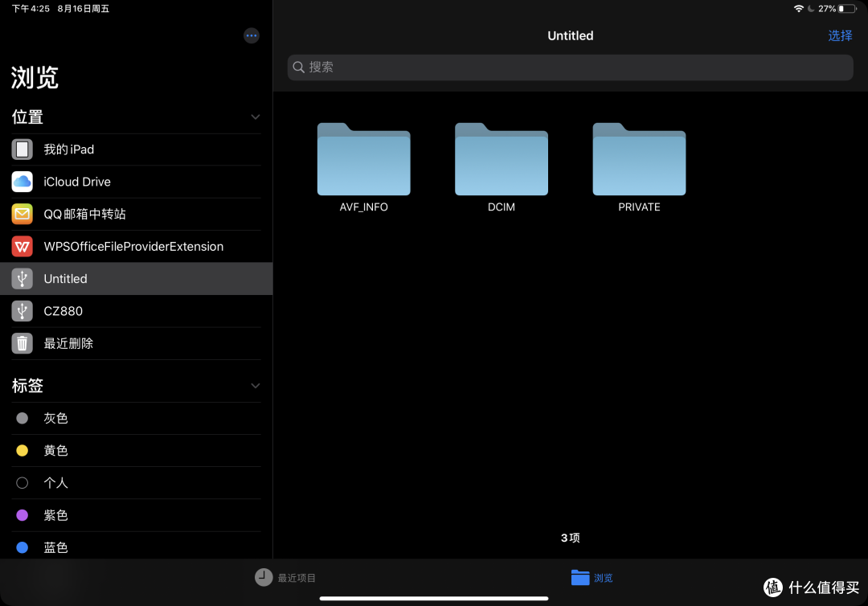Filter by 灰色 tag label
The image size is (868, 606).
tap(56, 419)
